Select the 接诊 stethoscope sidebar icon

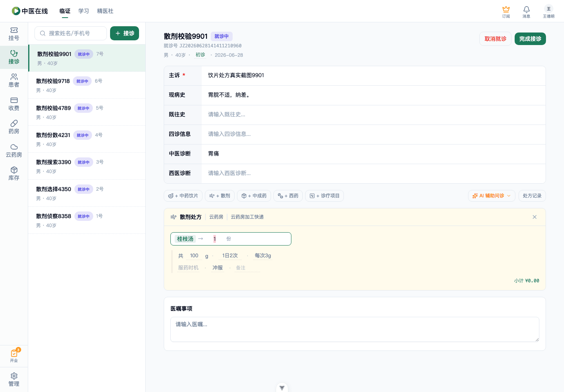pyautogui.click(x=14, y=58)
